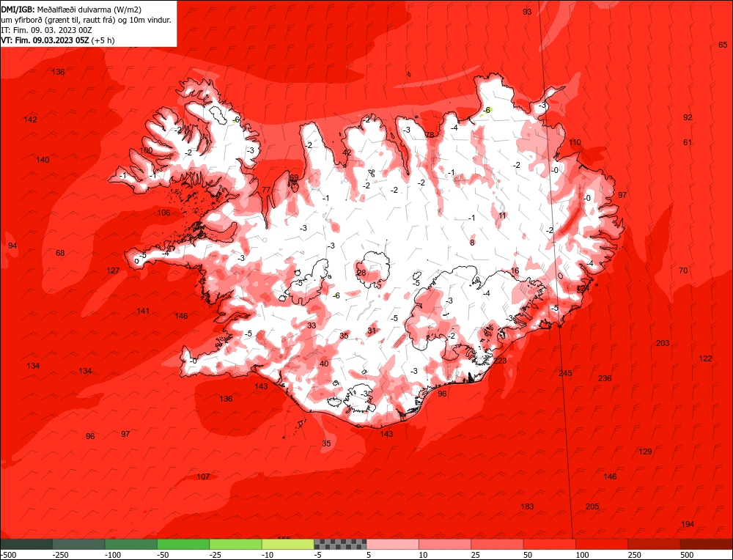Click the darkest red swatch right of 500
This screenshot has width=733, height=560.
pos(707,544)
